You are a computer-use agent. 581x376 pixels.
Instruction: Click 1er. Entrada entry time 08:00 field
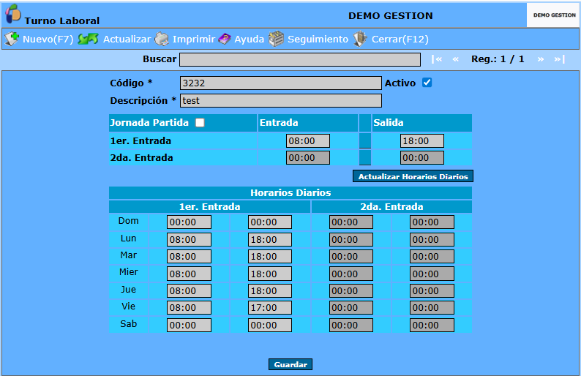(308, 141)
